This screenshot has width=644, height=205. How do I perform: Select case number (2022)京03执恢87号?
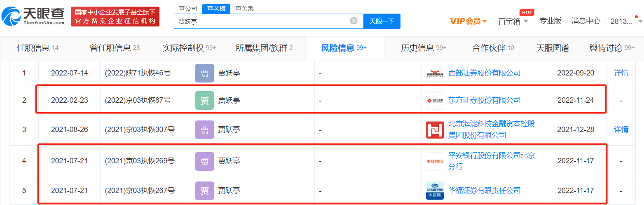click(x=138, y=100)
